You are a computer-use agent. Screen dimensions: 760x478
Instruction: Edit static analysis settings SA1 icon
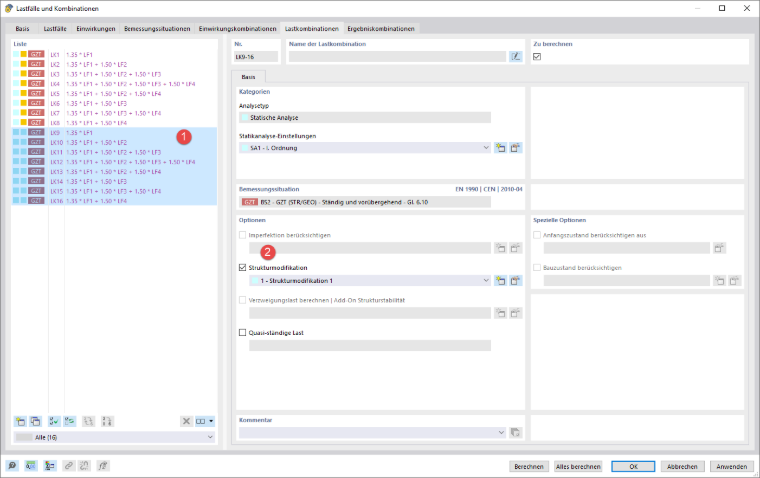(x=515, y=148)
